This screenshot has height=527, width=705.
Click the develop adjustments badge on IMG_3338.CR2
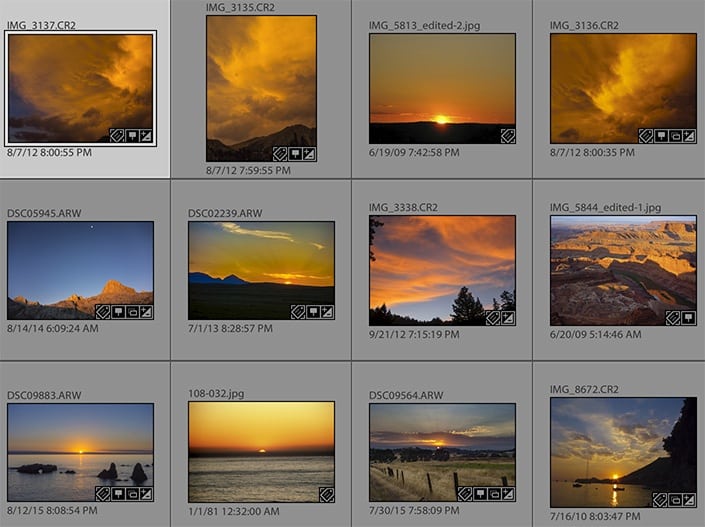coord(508,318)
